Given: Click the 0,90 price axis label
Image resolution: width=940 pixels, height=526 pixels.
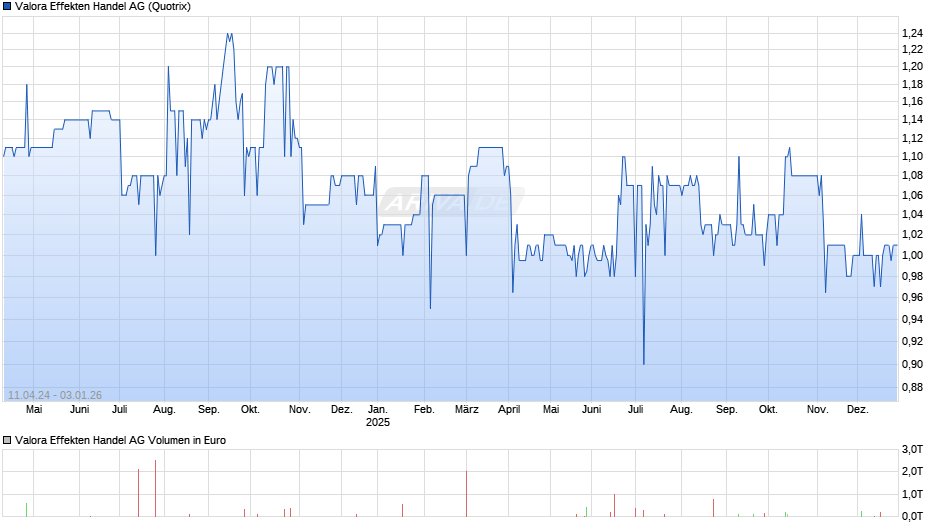Looking at the screenshot, I should [x=912, y=364].
